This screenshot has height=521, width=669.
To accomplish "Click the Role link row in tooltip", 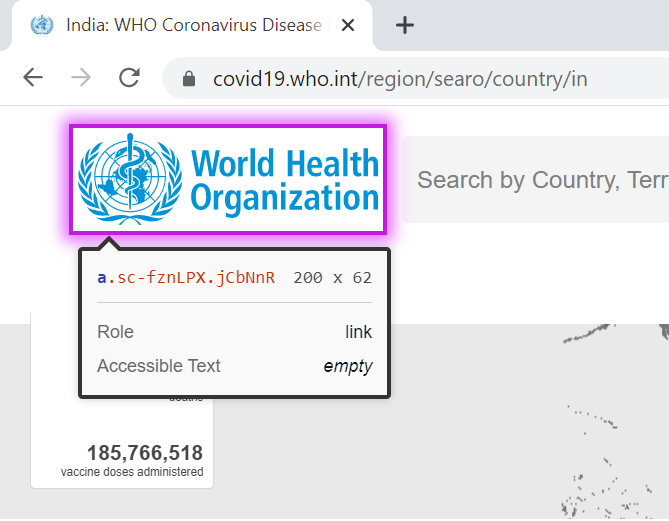I will (234, 332).
